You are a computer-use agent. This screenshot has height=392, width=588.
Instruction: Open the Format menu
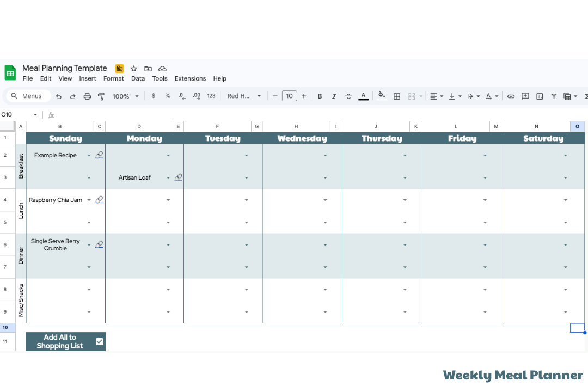114,78
